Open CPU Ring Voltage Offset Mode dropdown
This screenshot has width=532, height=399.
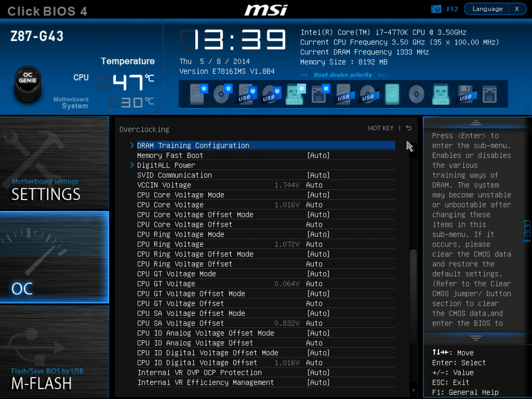[x=318, y=254]
